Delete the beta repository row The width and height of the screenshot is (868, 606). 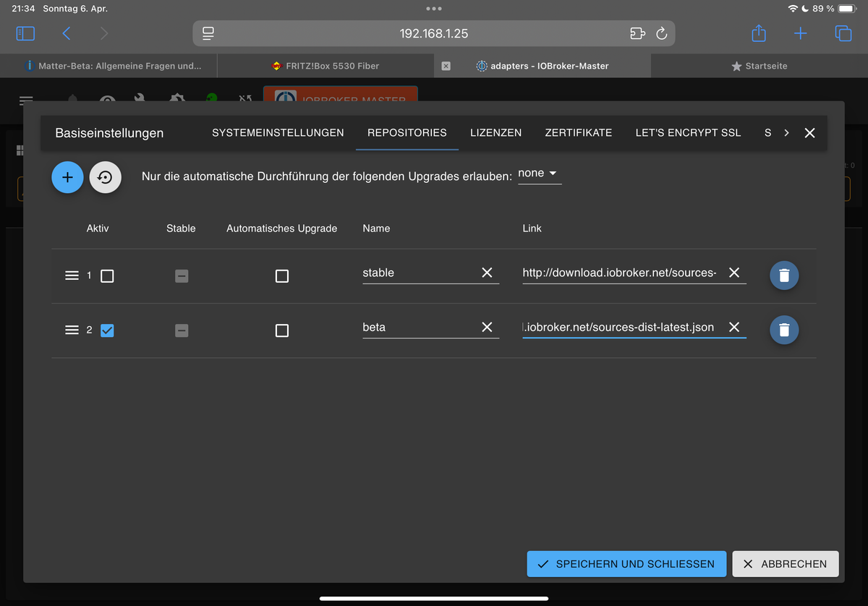point(784,330)
